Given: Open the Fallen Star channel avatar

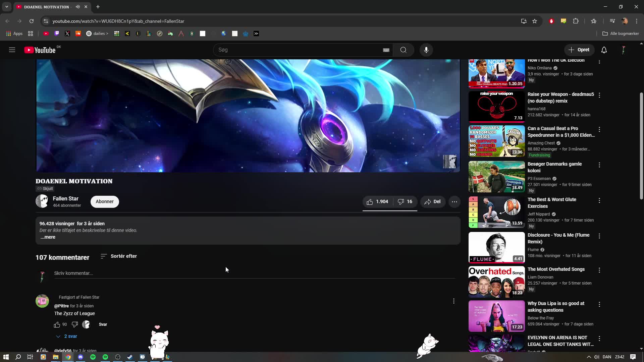Looking at the screenshot, I should pyautogui.click(x=42, y=201).
